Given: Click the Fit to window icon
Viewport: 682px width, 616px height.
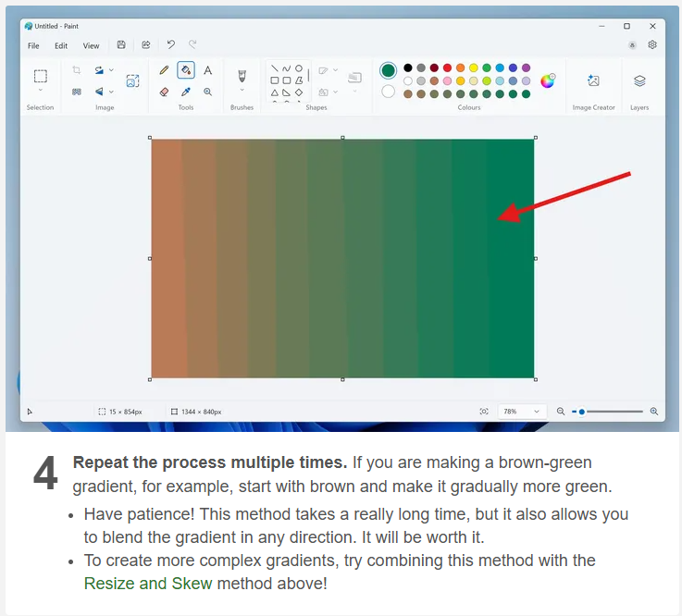Looking at the screenshot, I should [484, 412].
